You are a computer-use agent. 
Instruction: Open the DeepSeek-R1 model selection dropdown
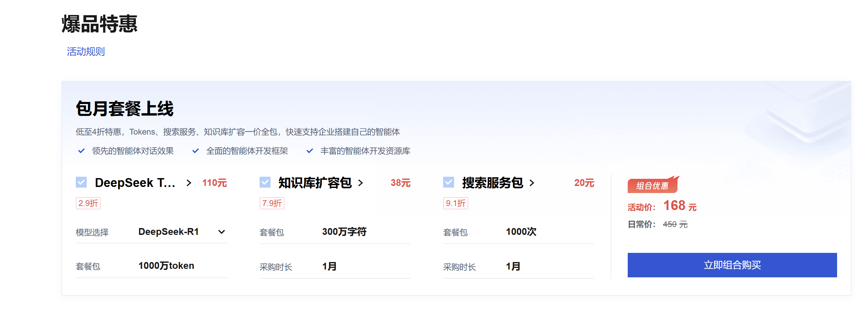pos(183,232)
